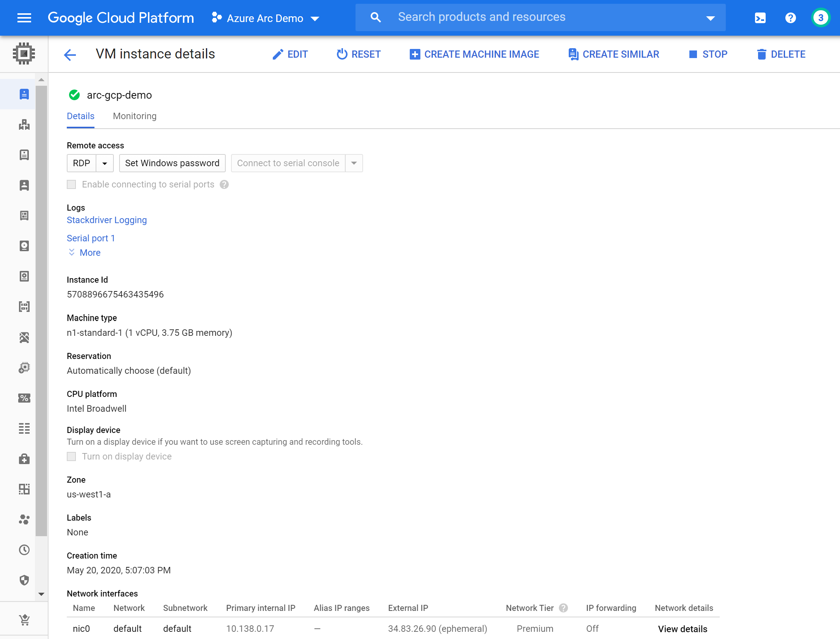Expand More logs links

pos(84,253)
